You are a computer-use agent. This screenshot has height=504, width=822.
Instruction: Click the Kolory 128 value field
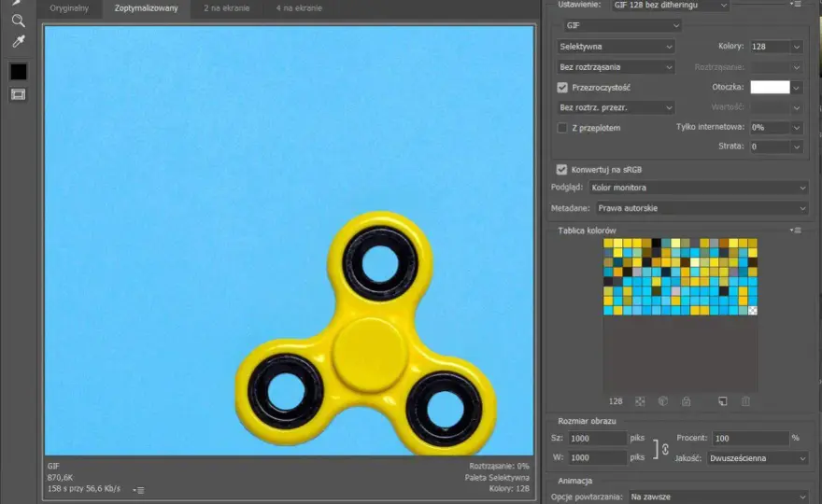tap(770, 47)
